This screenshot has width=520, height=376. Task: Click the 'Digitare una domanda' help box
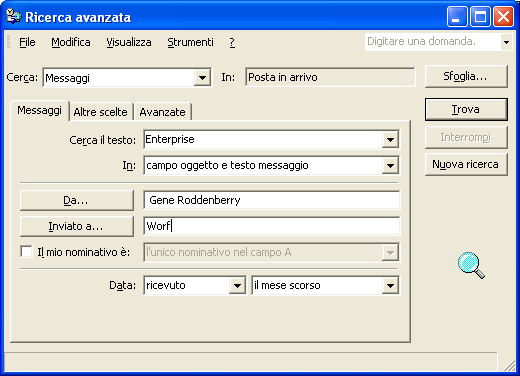[x=433, y=42]
